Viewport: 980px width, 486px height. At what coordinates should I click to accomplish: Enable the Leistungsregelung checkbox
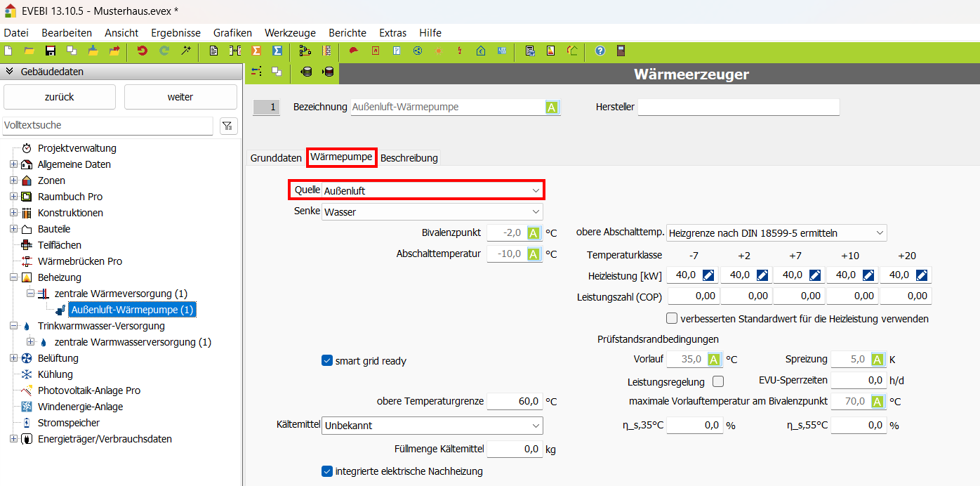tap(717, 382)
